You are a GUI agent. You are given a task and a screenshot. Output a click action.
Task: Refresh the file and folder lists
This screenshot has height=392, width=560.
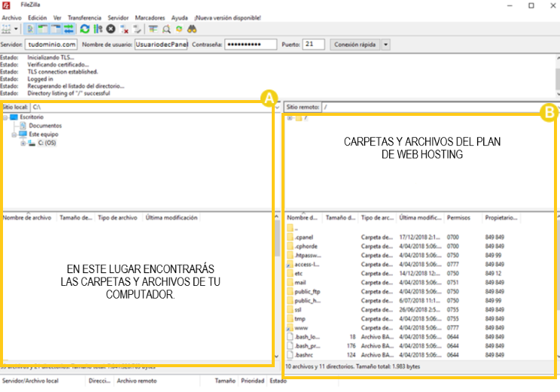coord(84,29)
